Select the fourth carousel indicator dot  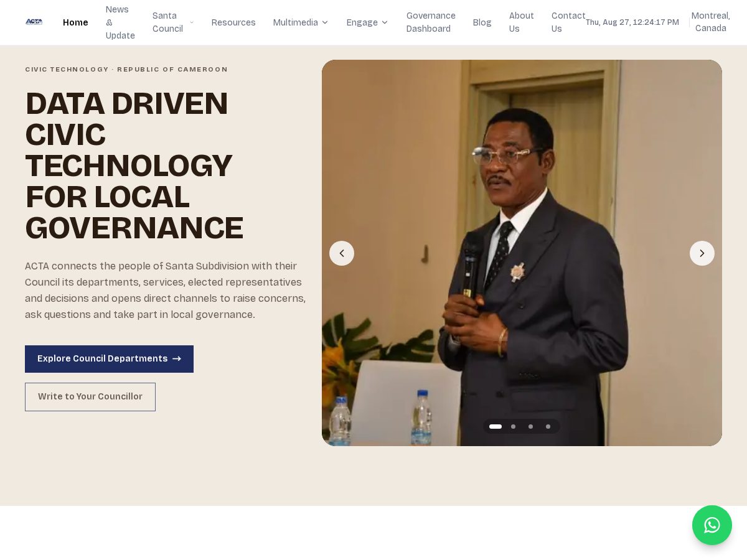(548, 427)
